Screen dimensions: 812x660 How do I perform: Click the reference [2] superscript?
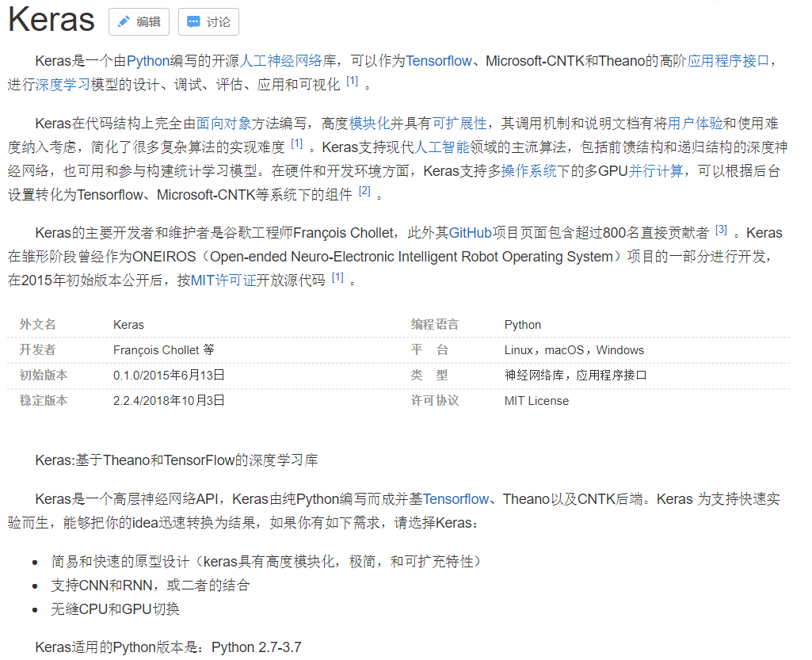tap(364, 191)
